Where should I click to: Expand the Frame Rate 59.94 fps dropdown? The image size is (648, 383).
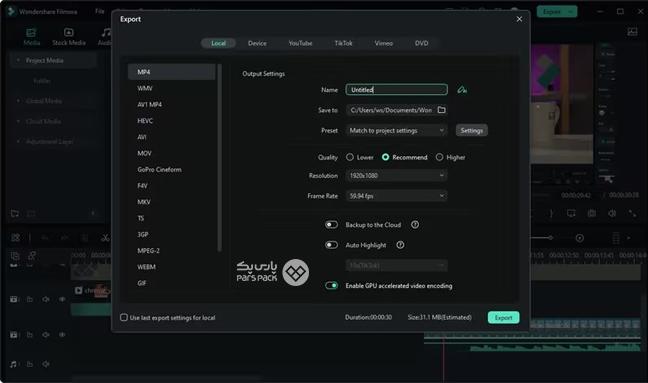396,196
